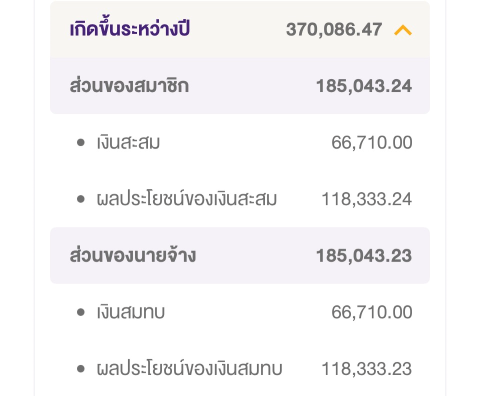480x396 pixels.
Task: Click the bullet beside เงินสะสม
Action: 81,143
